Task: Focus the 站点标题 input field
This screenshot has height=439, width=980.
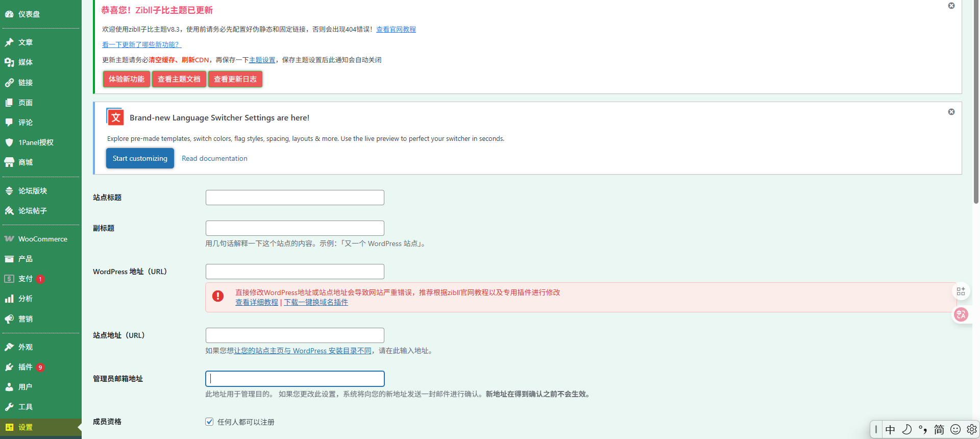Action: pos(295,198)
